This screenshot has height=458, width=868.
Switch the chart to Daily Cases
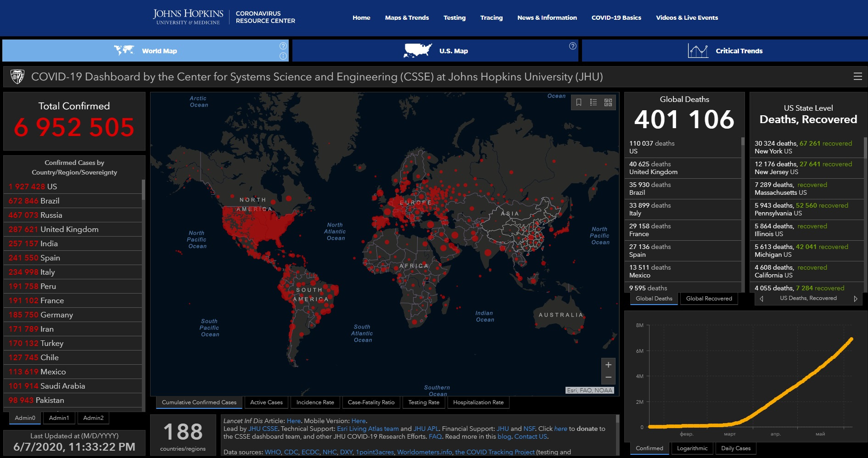pyautogui.click(x=736, y=448)
